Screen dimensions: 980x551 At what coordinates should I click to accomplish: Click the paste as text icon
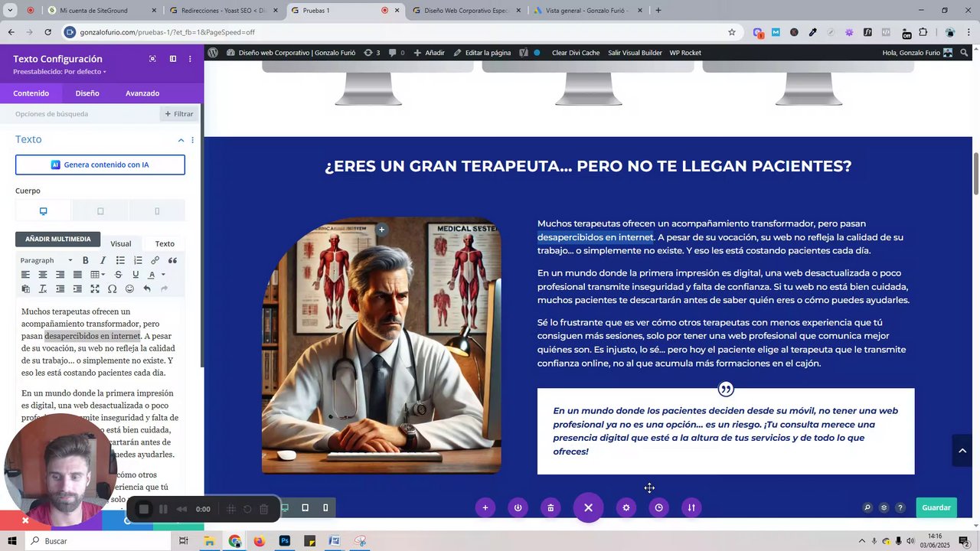[25, 289]
